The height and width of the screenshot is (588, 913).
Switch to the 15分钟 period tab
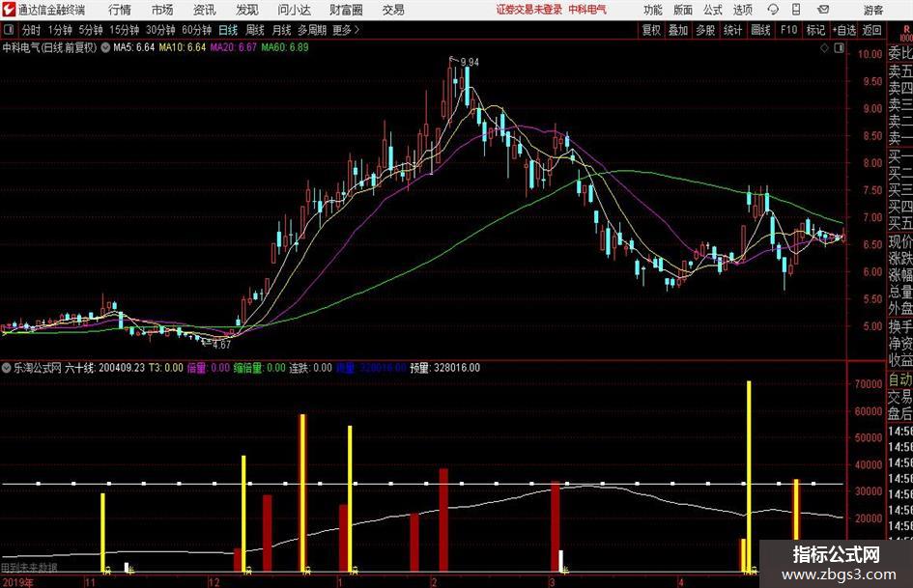coord(124,30)
